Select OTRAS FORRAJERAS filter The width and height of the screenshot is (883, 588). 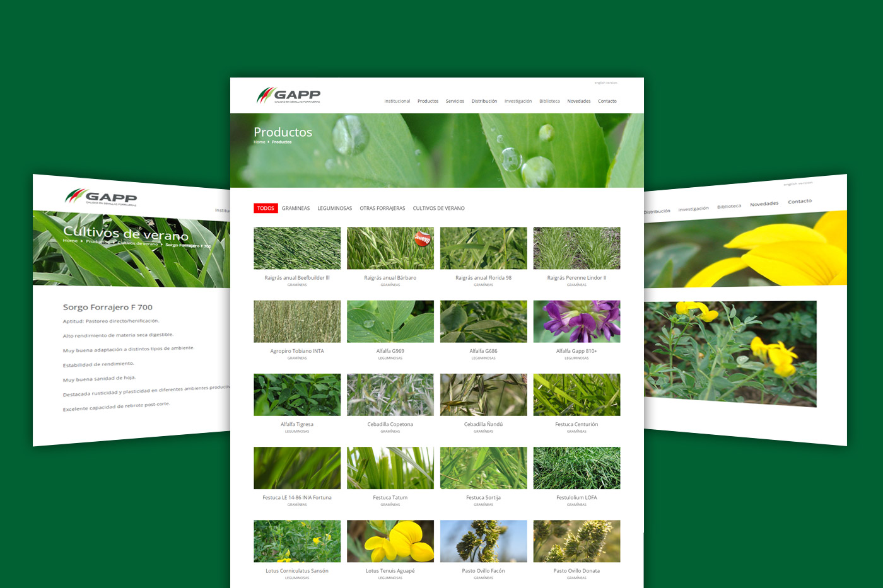pos(382,209)
